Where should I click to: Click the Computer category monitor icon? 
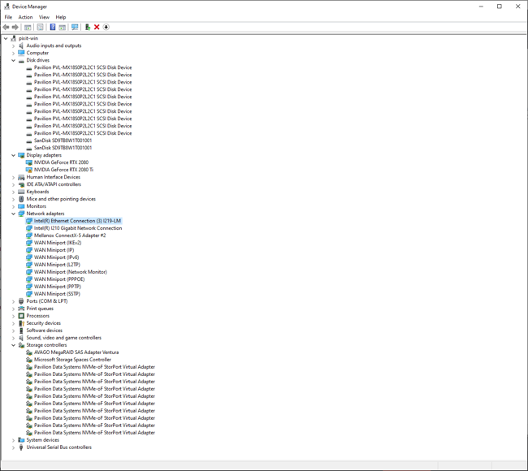pos(21,53)
